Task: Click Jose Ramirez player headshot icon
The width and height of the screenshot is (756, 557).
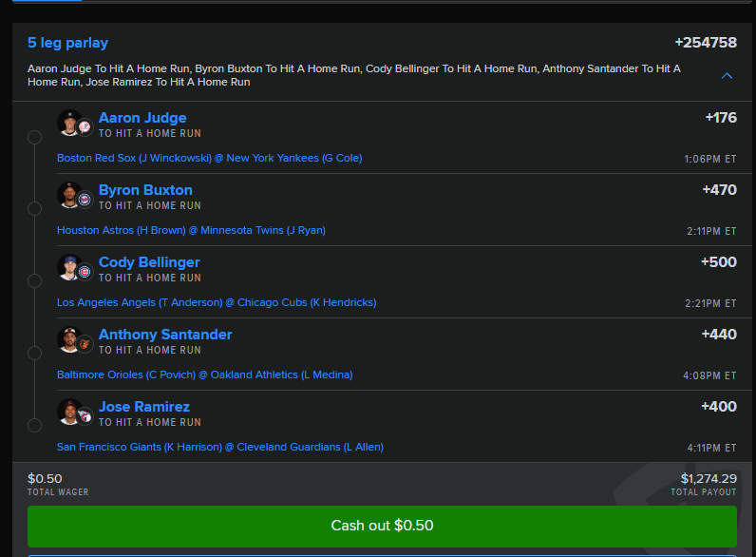Action: click(69, 412)
